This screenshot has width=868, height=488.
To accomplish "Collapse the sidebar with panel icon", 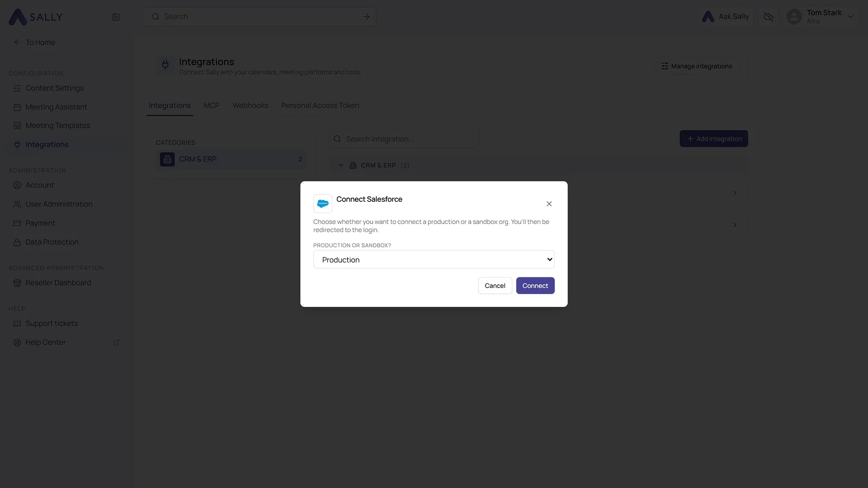I will 116,17.
